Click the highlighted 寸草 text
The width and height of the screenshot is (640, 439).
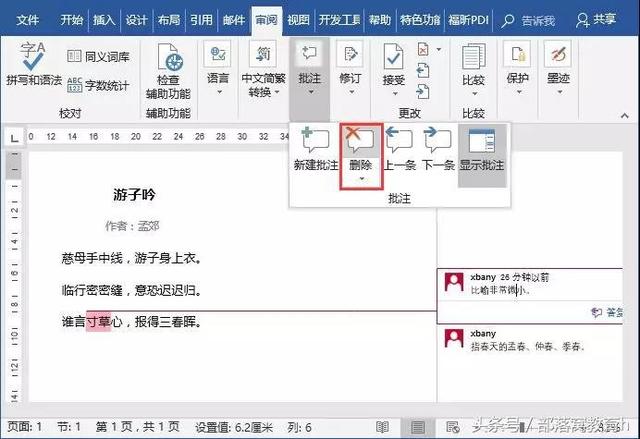pyautogui.click(x=98, y=321)
